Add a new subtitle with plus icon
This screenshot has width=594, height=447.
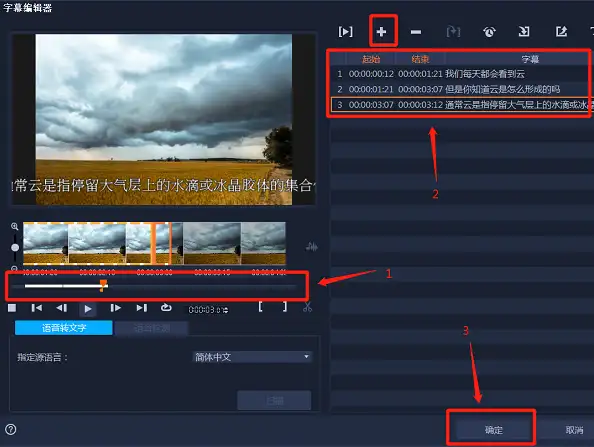[x=381, y=32]
